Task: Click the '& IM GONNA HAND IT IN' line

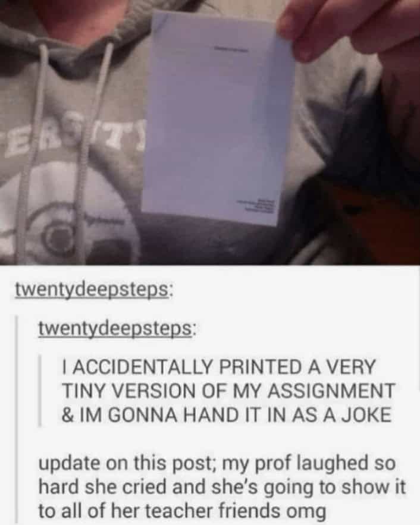Action: pyautogui.click(x=227, y=415)
